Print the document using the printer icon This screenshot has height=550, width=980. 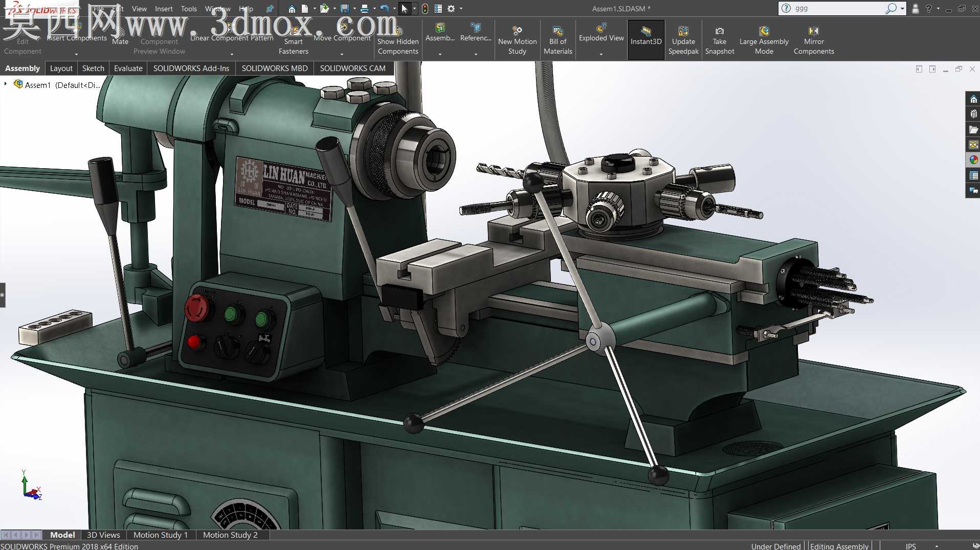(364, 9)
